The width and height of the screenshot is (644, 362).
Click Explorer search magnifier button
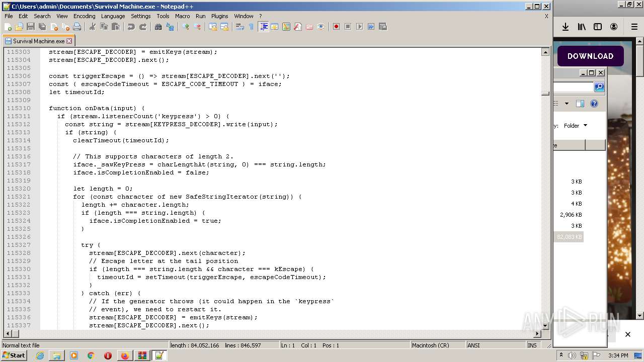tap(599, 87)
